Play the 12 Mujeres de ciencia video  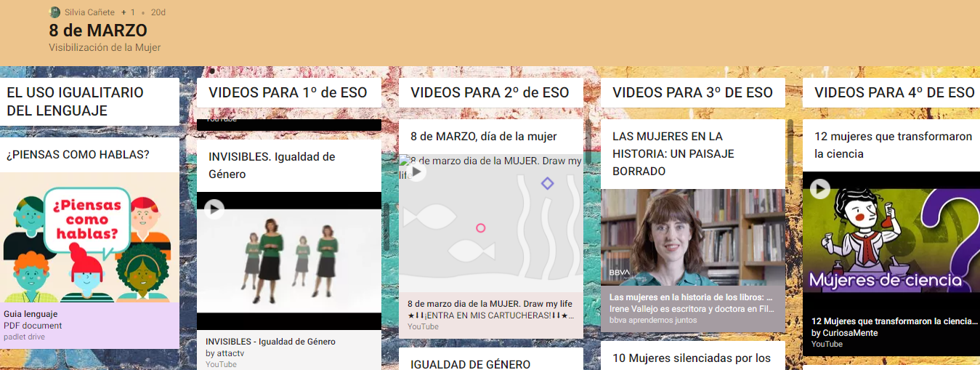pos(819,189)
